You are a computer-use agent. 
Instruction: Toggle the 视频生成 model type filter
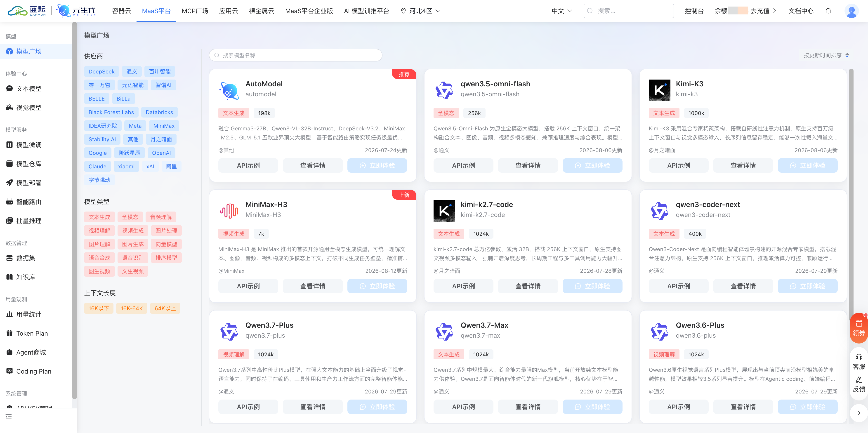133,231
